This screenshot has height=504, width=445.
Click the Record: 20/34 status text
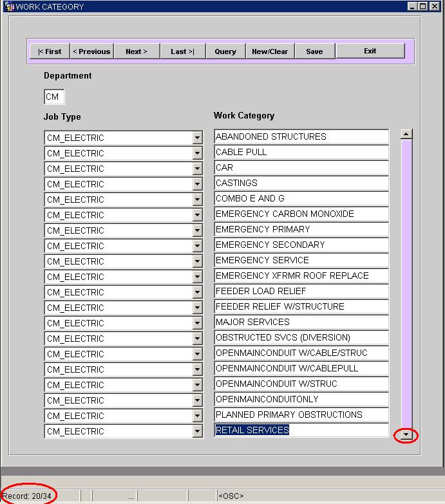point(26,496)
